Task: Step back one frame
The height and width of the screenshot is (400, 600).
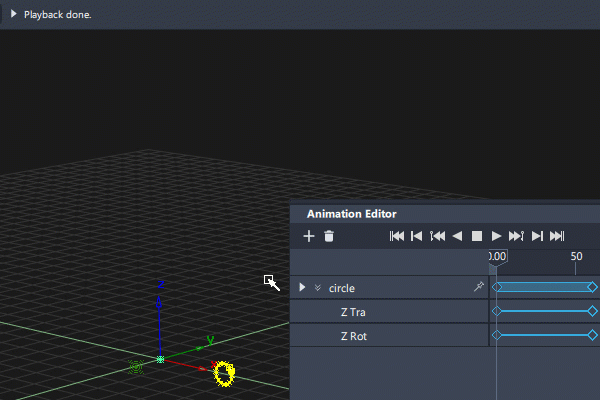Action: coord(416,236)
